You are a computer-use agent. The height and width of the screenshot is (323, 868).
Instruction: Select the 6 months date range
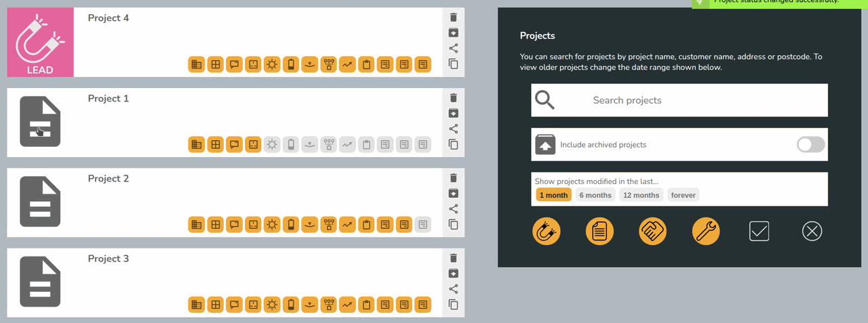click(594, 195)
